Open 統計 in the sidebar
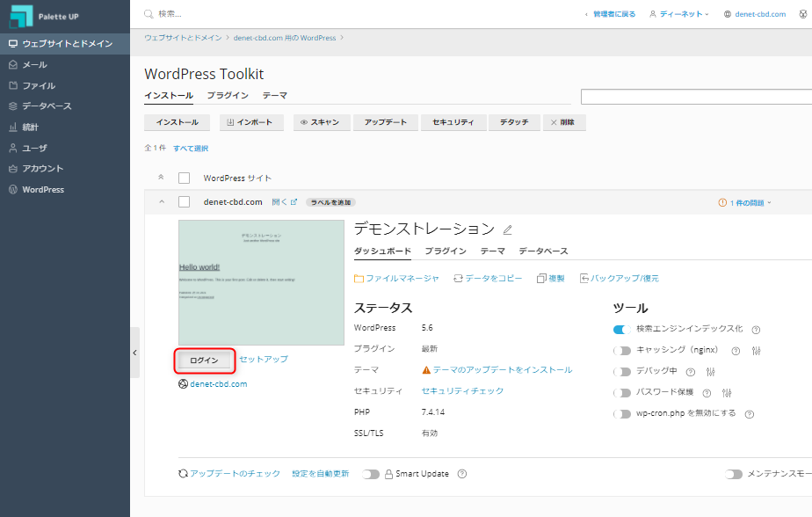 [x=65, y=127]
